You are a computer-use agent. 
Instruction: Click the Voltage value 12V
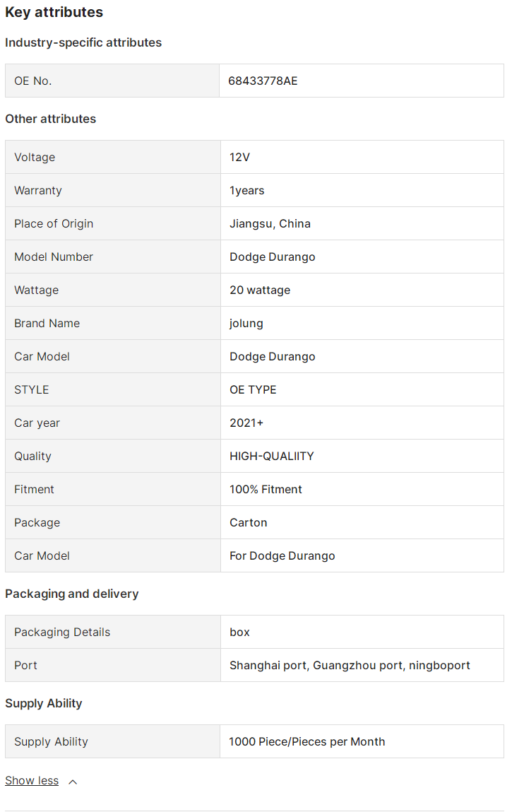point(239,158)
